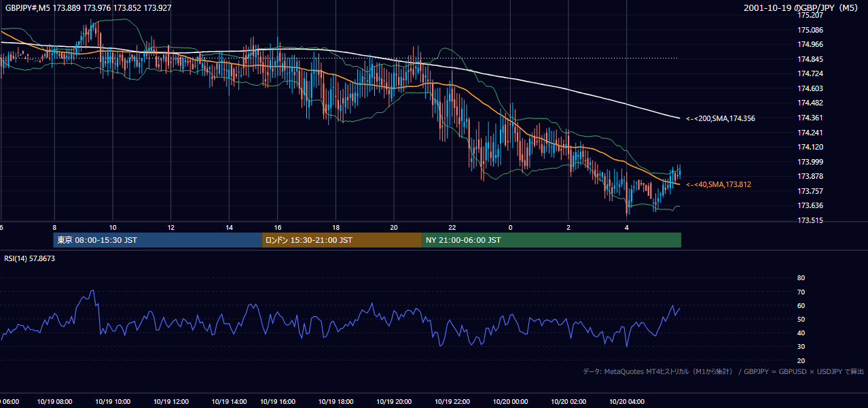Click price axis value 173.999
Screen dimensions: 868x408
pyautogui.click(x=810, y=162)
